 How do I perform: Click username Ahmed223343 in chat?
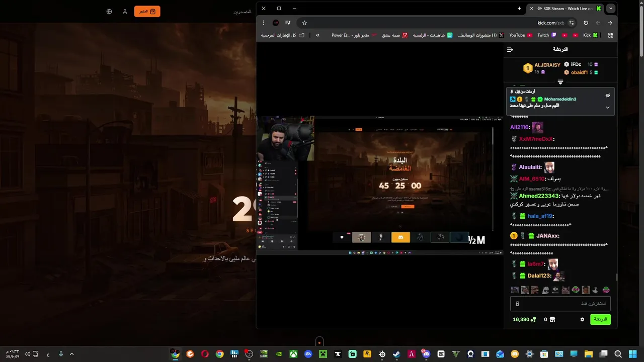(x=539, y=196)
